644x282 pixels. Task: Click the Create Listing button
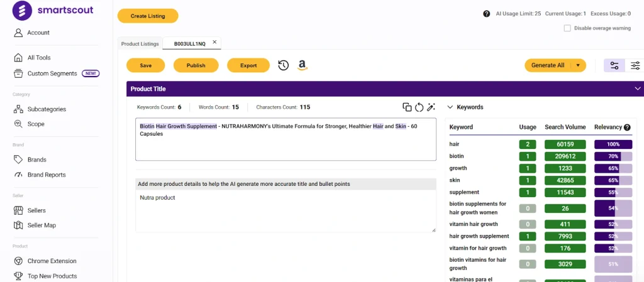tap(148, 16)
